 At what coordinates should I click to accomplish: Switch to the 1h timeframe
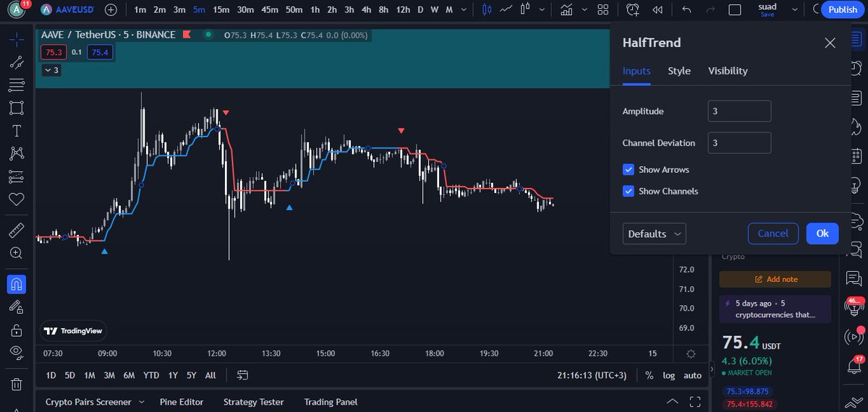click(315, 10)
